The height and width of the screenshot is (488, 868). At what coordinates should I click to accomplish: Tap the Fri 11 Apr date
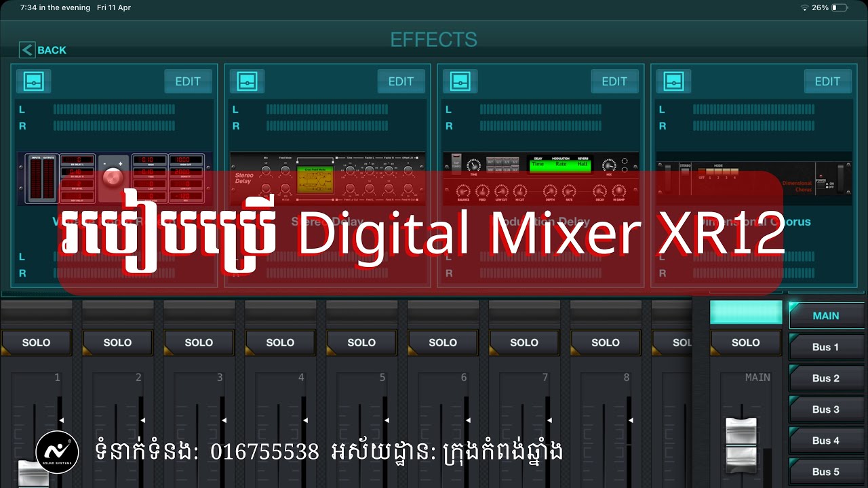tap(114, 8)
